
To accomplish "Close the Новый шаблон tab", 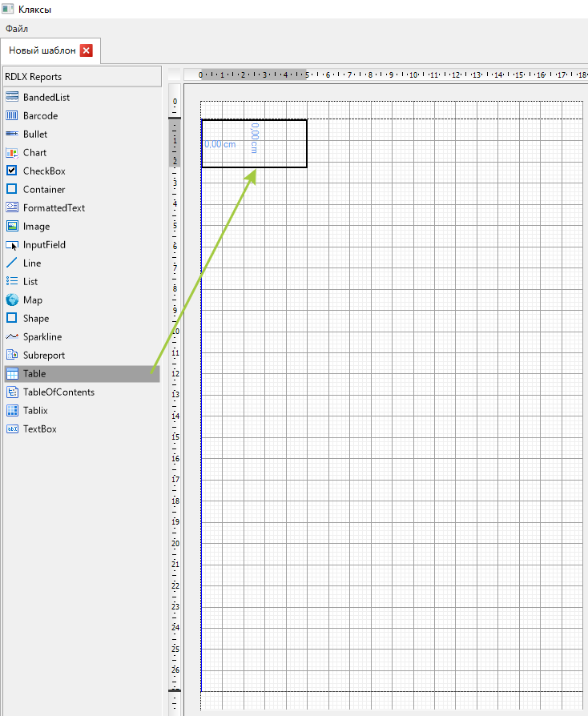I will point(87,50).
